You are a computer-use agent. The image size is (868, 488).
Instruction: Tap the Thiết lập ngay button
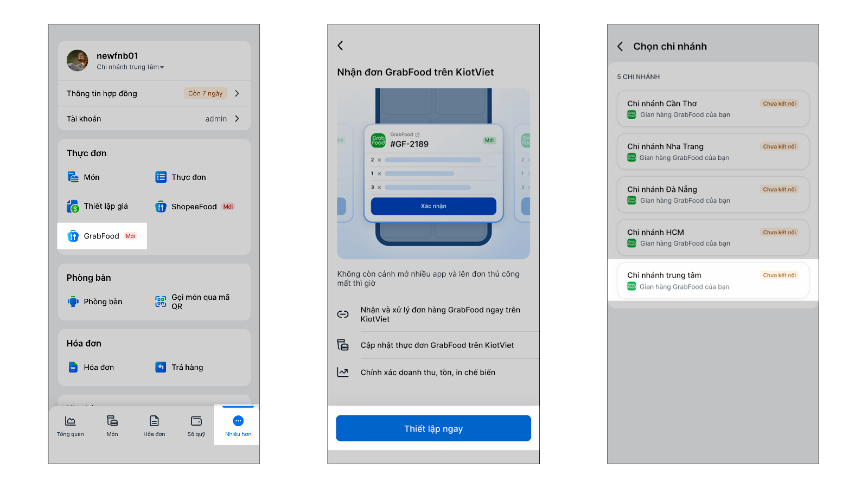click(433, 428)
